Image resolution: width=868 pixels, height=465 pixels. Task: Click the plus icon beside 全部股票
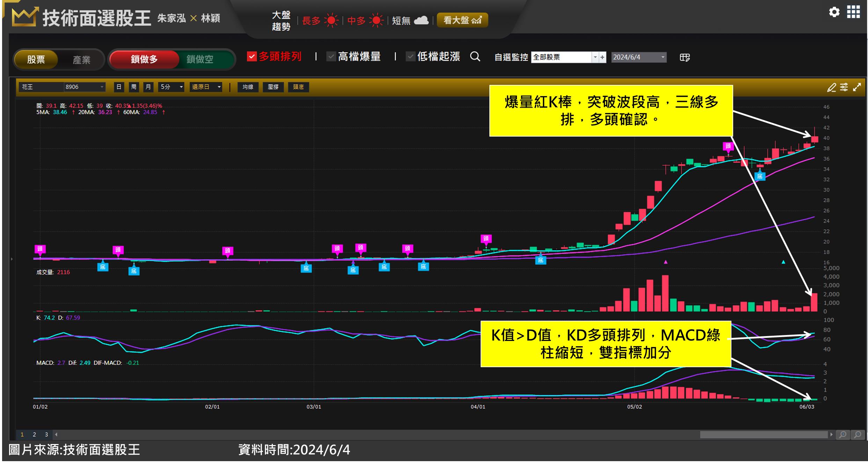603,57
